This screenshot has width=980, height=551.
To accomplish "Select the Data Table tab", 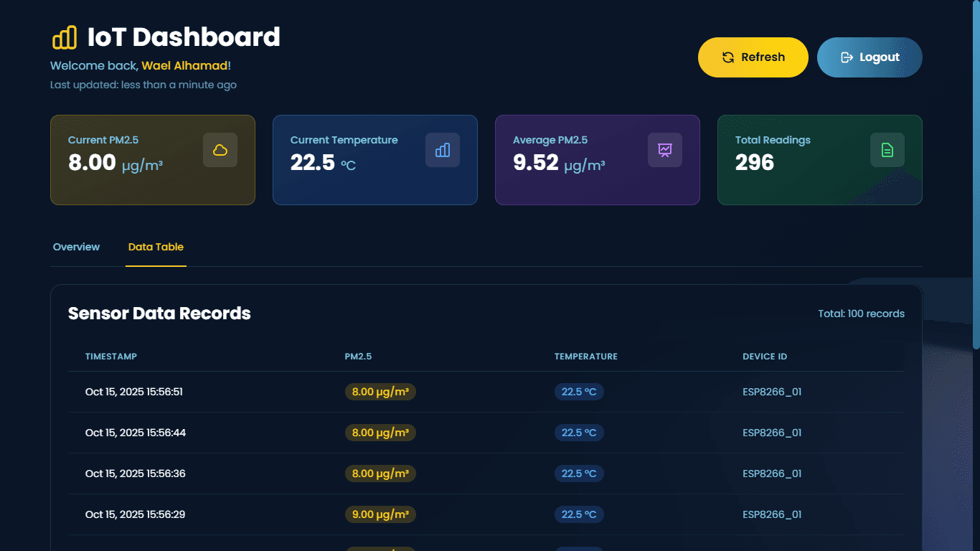I will [156, 247].
